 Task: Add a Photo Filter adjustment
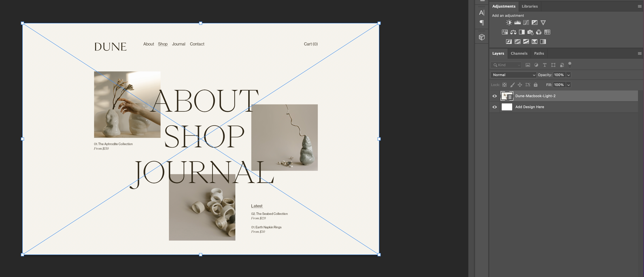(530, 32)
